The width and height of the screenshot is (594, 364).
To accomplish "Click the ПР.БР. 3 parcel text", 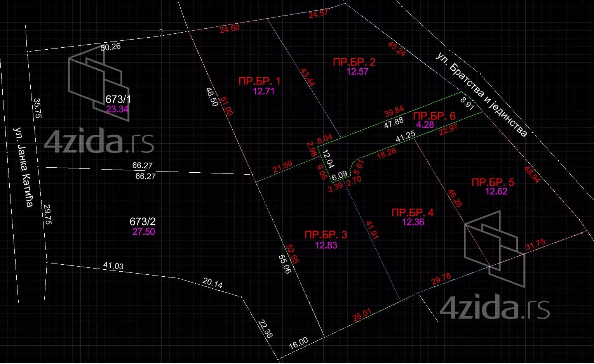I will (326, 235).
